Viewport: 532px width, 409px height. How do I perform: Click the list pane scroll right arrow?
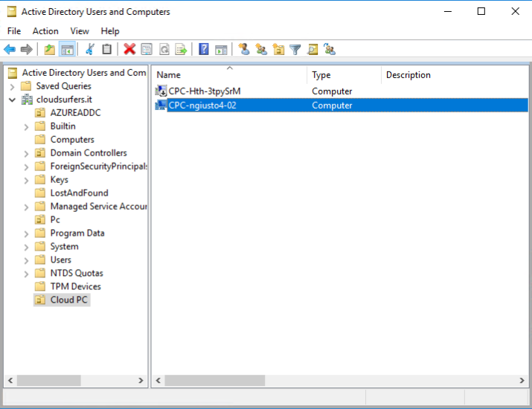[x=522, y=381]
